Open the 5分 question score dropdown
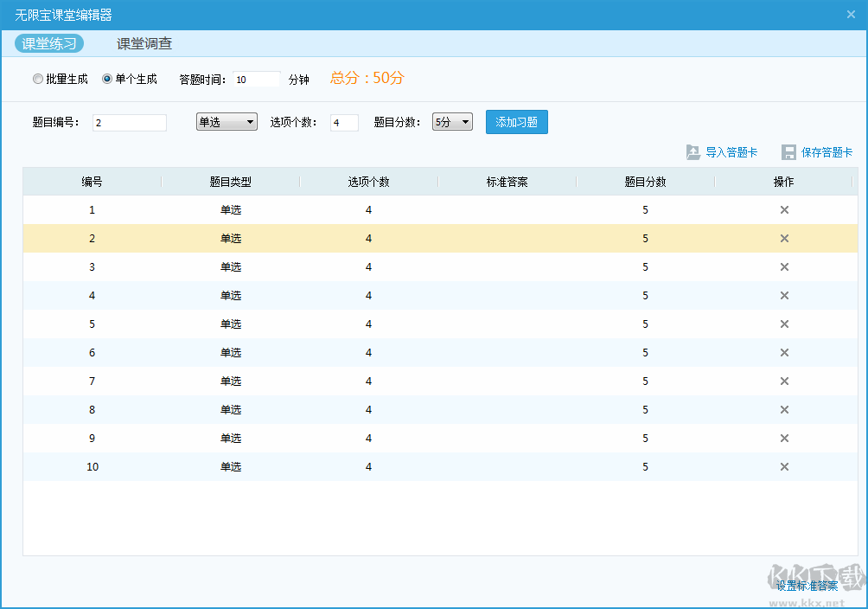Viewport: 868px width, 609px height. [x=452, y=122]
